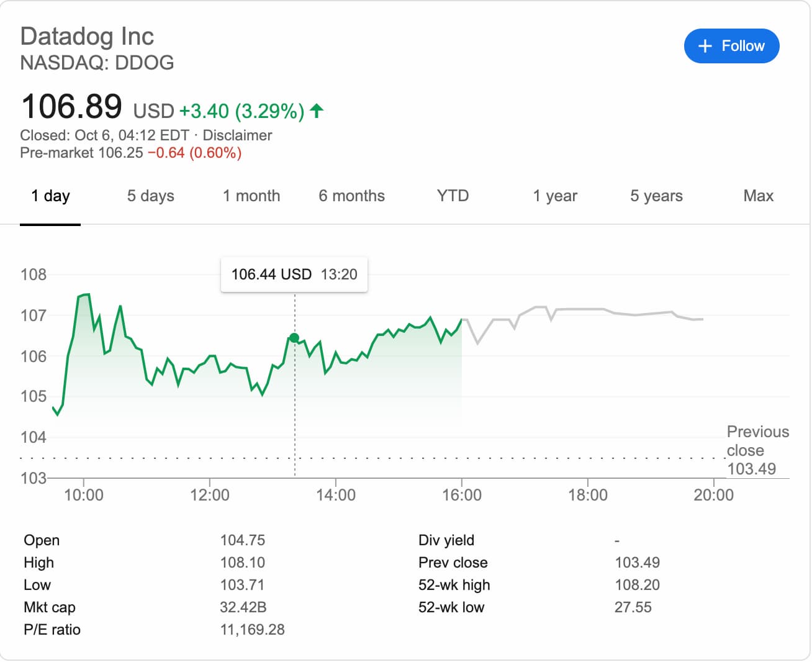Click the green up arrow price indicator

[317, 111]
